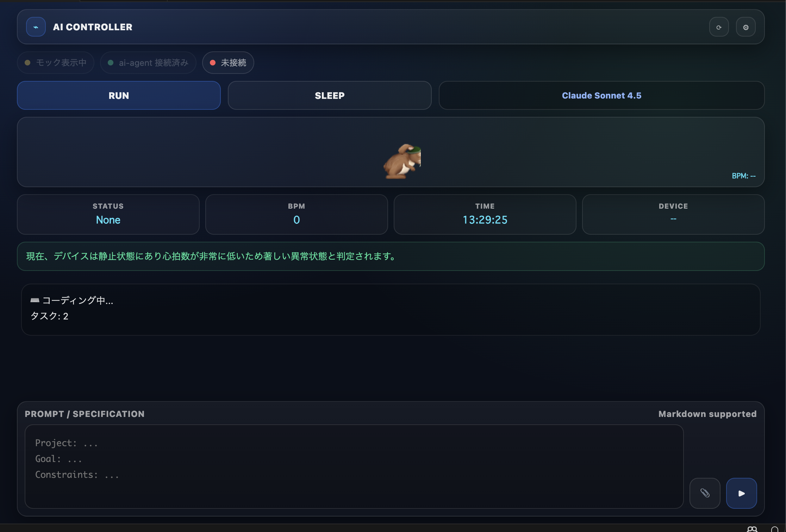Click the notification bell in status bar

coord(774,529)
